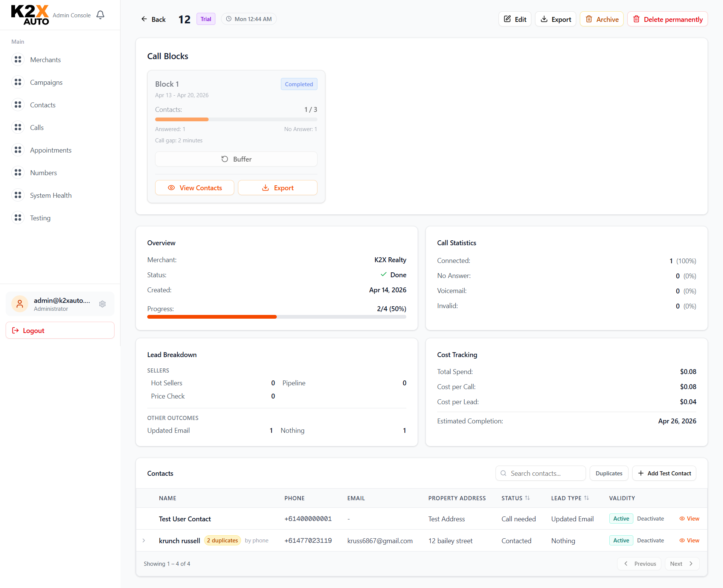Select the Merchants sidebar icon

point(18,60)
